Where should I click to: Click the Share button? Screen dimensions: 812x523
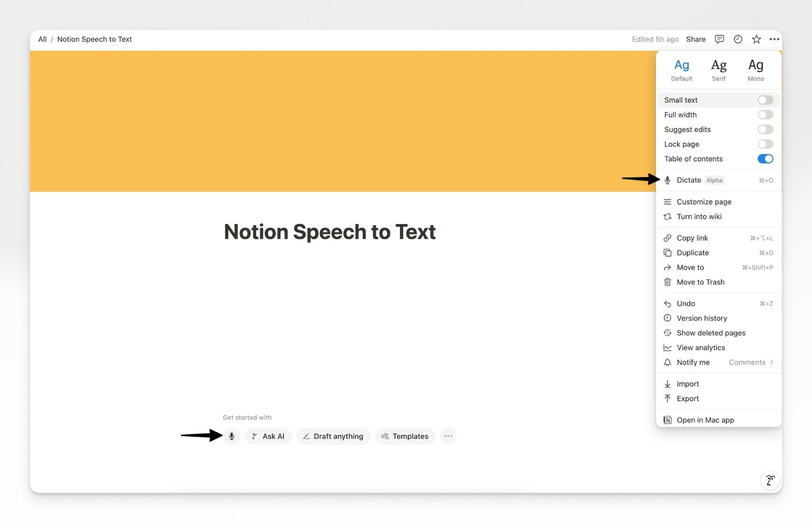695,39
